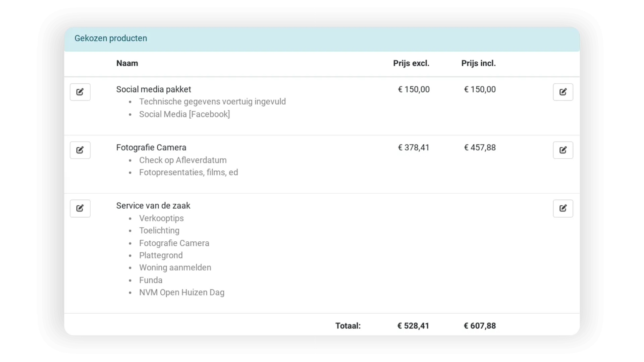Click the Gekozen producten panel header
This screenshot has height=362, width=644.
(111, 38)
